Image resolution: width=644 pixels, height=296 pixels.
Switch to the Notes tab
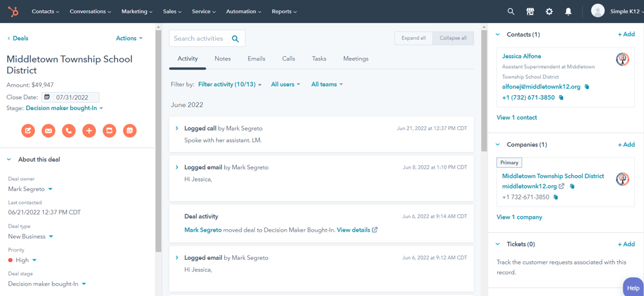(x=222, y=59)
